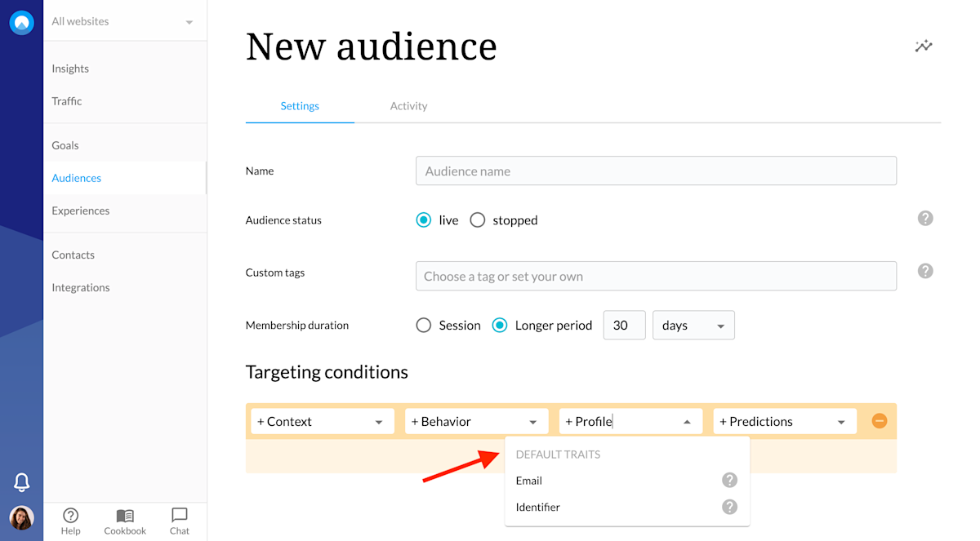The width and height of the screenshot is (980, 541).
Task: Show help for Audience status
Action: (925, 219)
